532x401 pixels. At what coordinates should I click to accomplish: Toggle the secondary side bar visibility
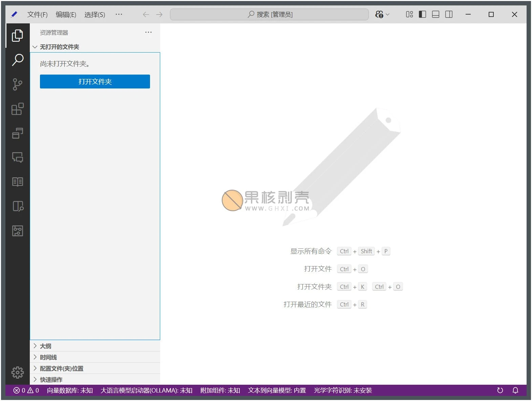tap(449, 14)
